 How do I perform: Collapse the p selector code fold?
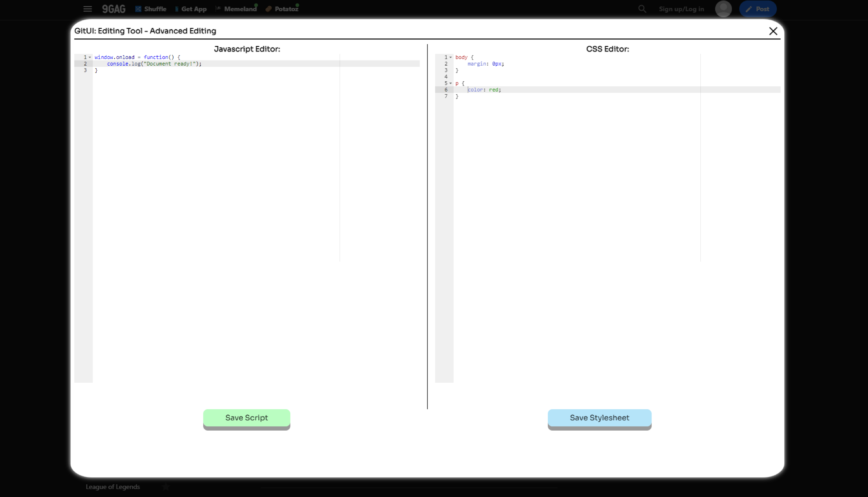click(x=450, y=83)
